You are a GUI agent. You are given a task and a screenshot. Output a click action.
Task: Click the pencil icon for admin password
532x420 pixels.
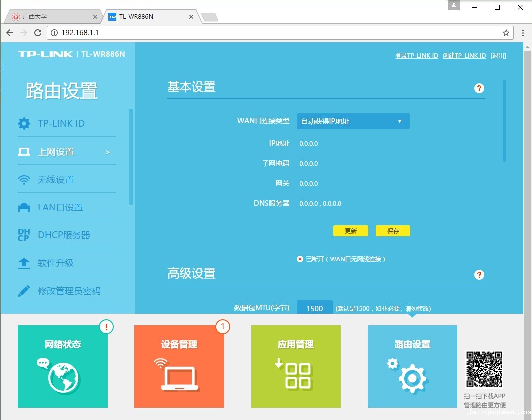tap(24, 291)
